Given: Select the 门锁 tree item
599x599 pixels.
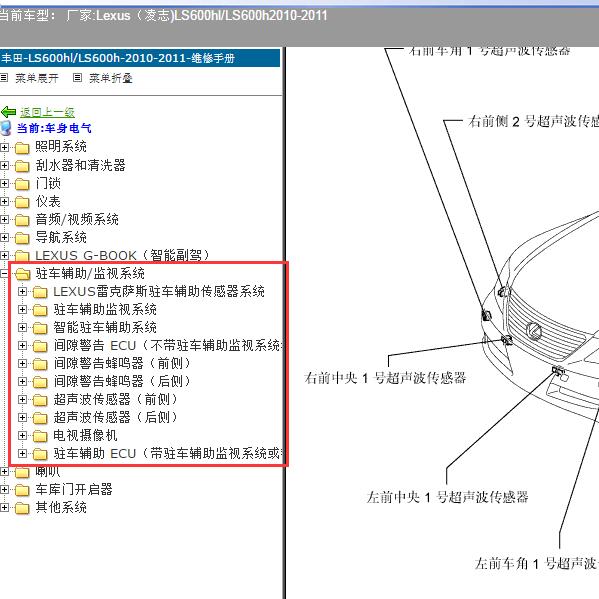Looking at the screenshot, I should tap(48, 183).
